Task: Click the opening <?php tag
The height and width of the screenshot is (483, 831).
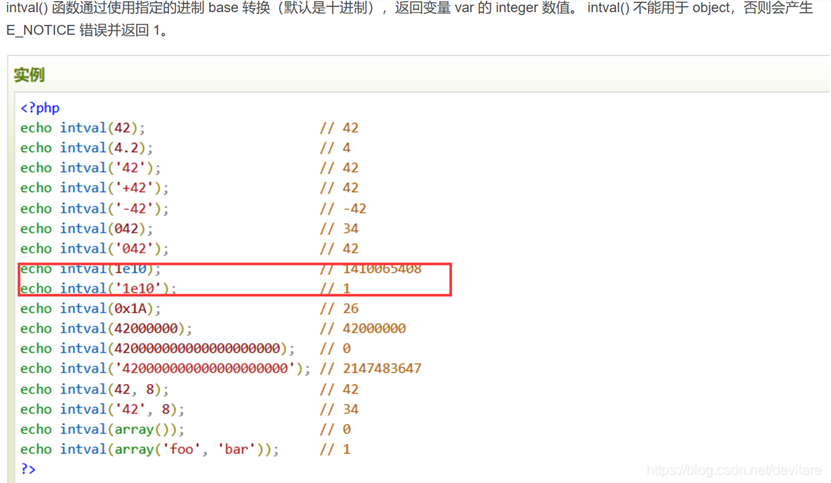Action: point(40,107)
